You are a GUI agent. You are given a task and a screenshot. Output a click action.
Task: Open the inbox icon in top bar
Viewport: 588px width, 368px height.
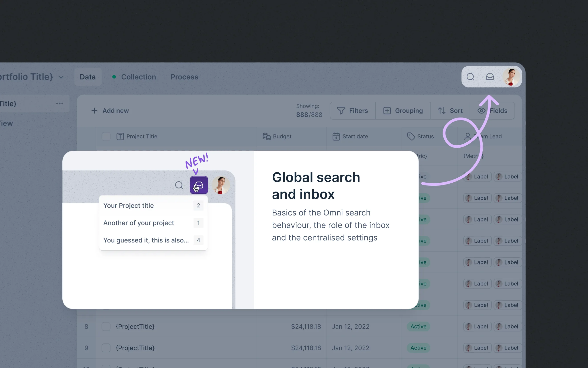490,77
